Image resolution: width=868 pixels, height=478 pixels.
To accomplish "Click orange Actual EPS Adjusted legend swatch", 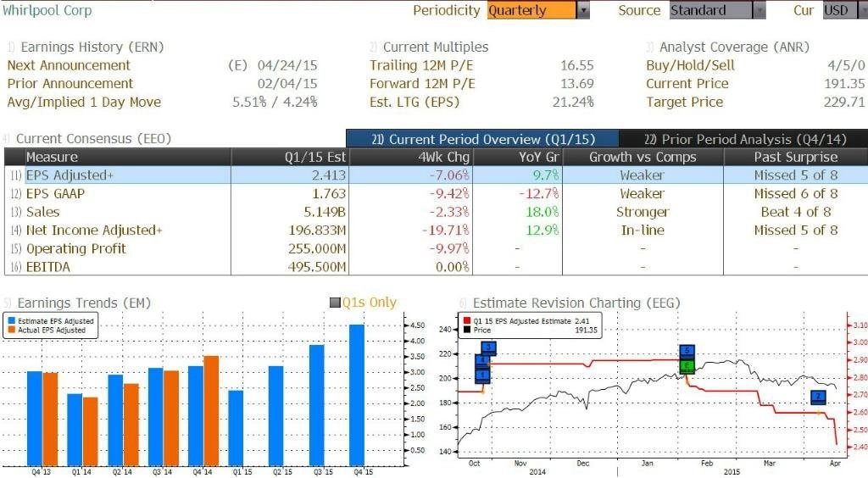I will (x=12, y=330).
